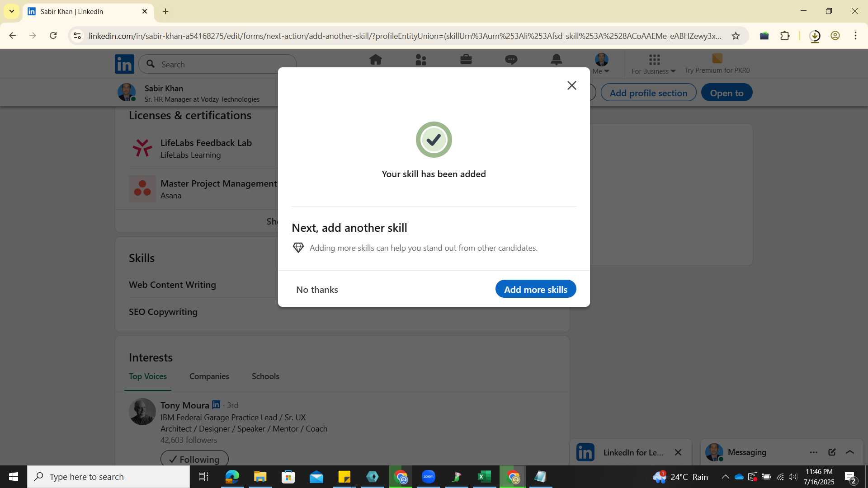Click Tony Moura profile photo

coord(142,412)
